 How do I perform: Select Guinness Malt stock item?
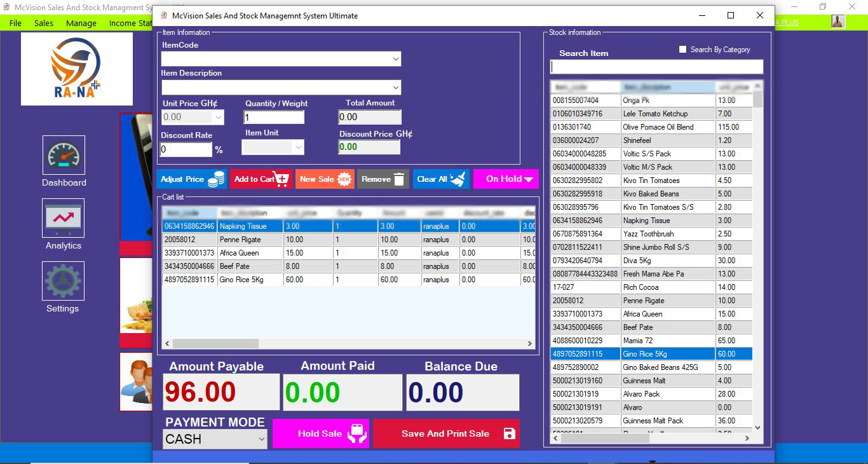tap(651, 381)
